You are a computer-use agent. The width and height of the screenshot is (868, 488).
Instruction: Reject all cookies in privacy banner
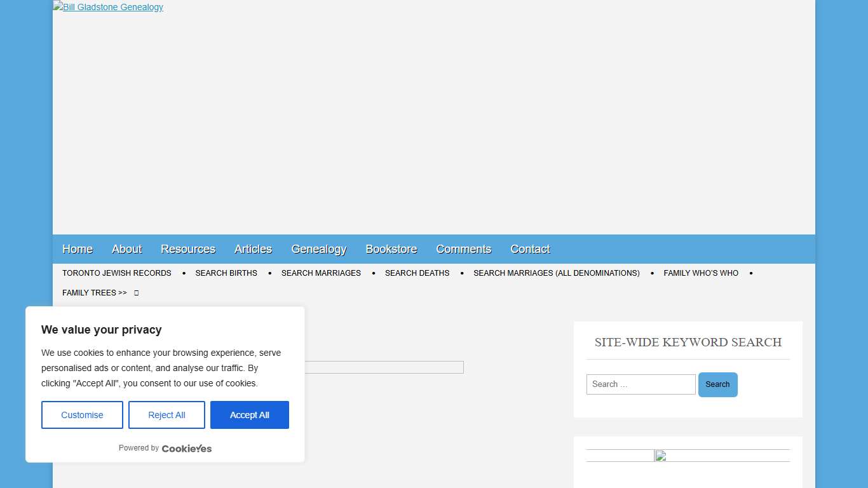[166, 415]
